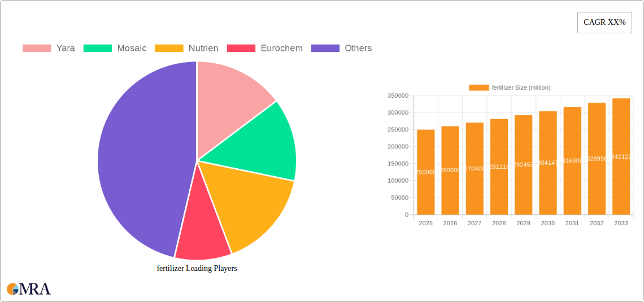The width and height of the screenshot is (644, 302).
Task: Select the 2030 bar in the chart
Action: [x=548, y=163]
